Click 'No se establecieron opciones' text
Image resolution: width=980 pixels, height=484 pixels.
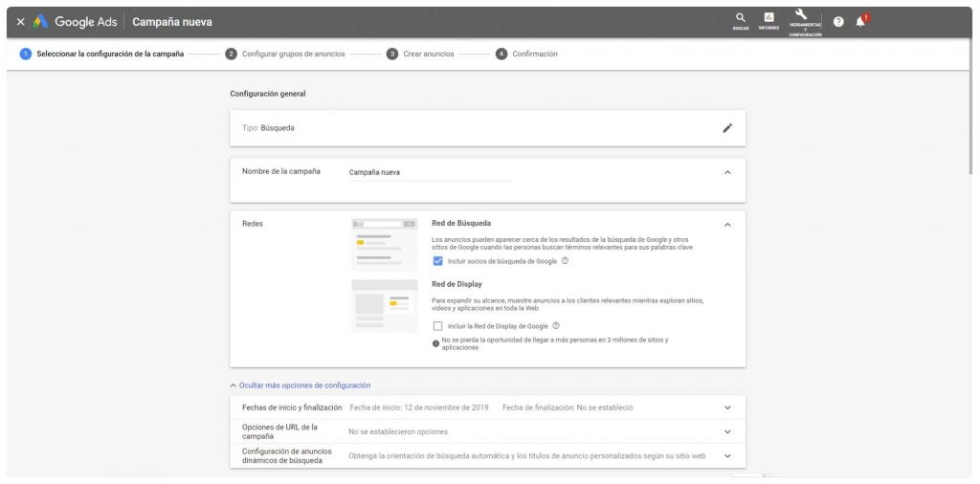coord(398,432)
